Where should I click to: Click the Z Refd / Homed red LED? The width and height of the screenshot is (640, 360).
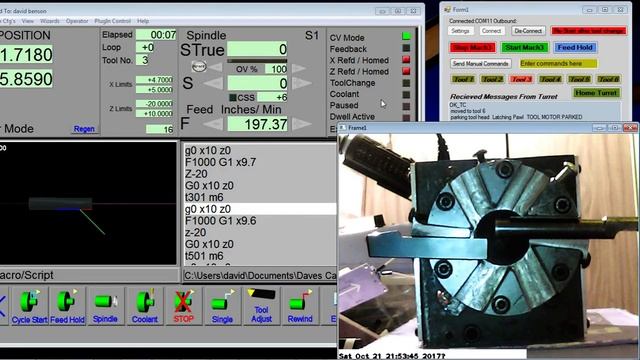[x=406, y=71]
